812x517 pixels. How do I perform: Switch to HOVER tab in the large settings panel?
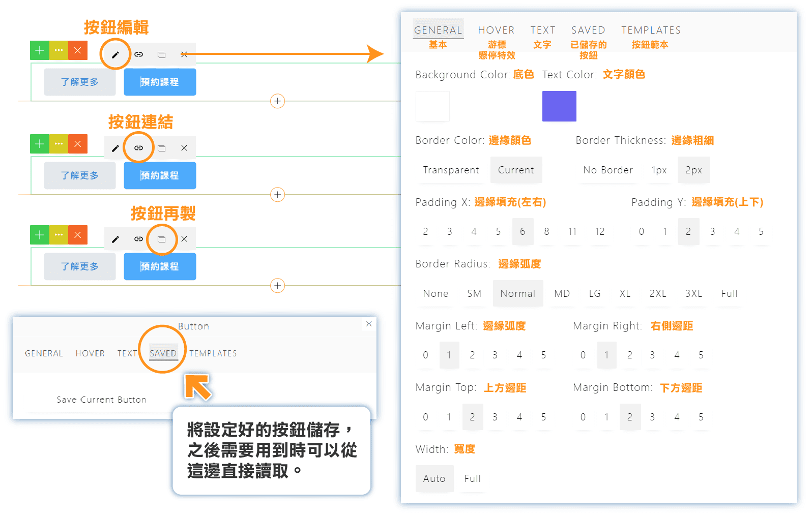coord(496,31)
